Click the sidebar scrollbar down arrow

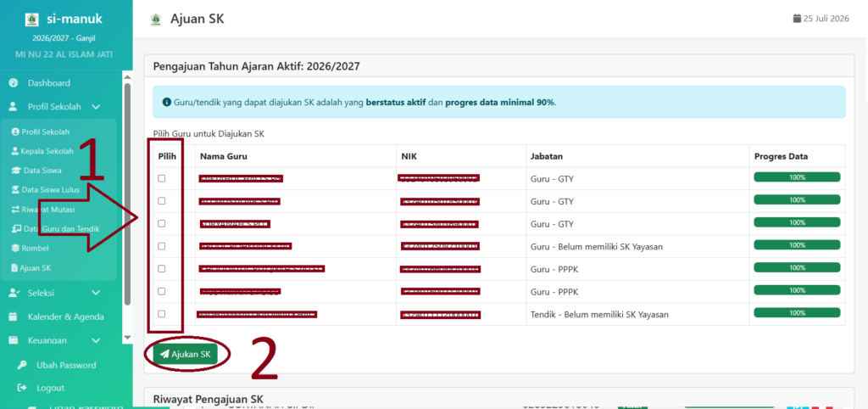(x=127, y=338)
